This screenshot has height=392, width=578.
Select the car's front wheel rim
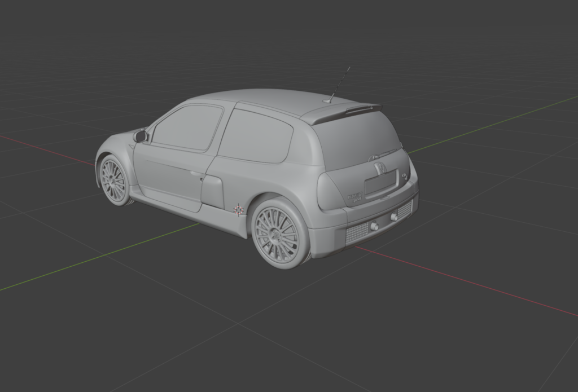point(113,180)
